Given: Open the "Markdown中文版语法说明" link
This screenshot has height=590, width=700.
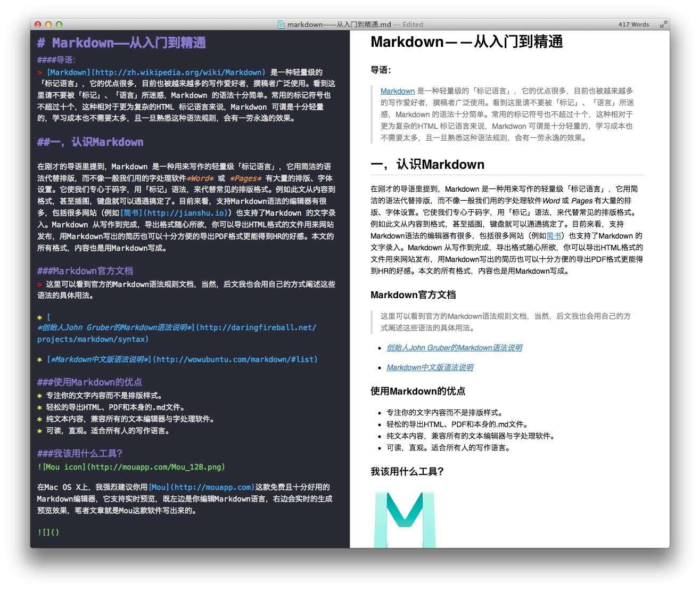Looking at the screenshot, I should pyautogui.click(x=429, y=367).
